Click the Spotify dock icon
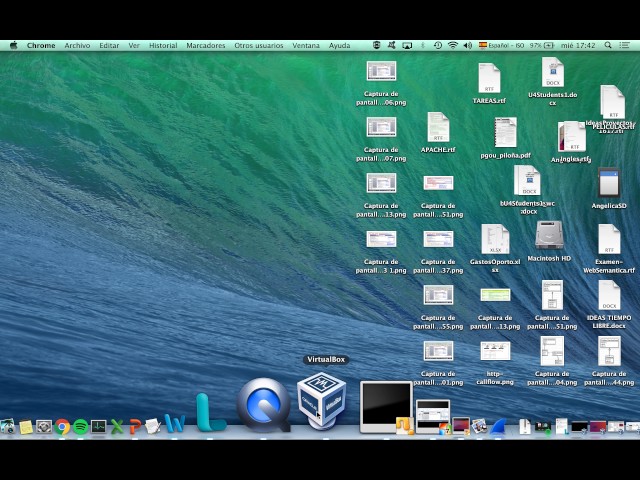This screenshot has height=480, width=640. pos(80,427)
